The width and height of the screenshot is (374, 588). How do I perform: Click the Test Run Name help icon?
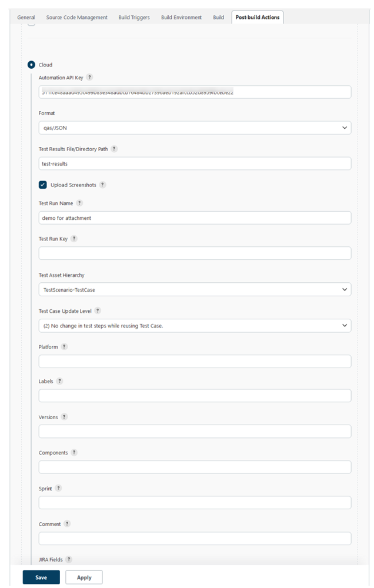click(x=79, y=203)
